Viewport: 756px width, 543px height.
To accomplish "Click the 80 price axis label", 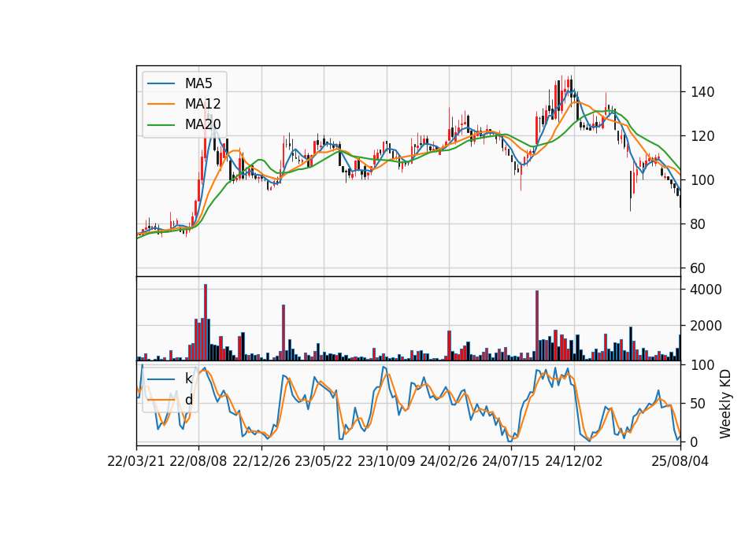I will (x=699, y=224).
